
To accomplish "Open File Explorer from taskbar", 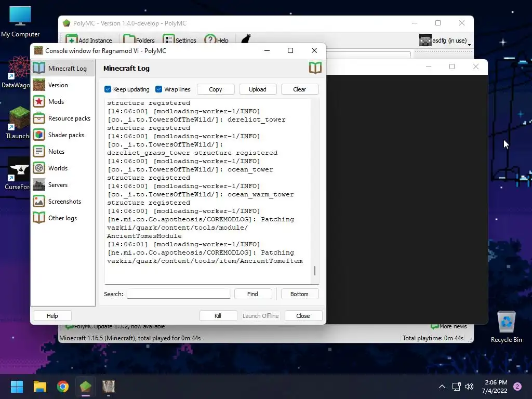I will [x=39, y=387].
